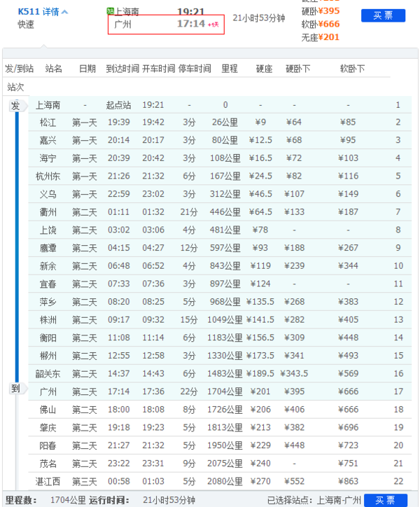The height and width of the screenshot is (507, 420).
Task: Click the highlighted 广州 17:14 arrival box
Action: (x=166, y=25)
